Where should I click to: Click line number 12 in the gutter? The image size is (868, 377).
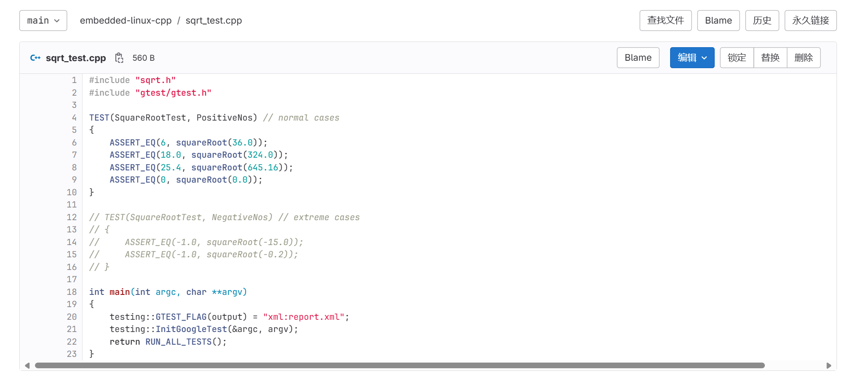point(72,217)
